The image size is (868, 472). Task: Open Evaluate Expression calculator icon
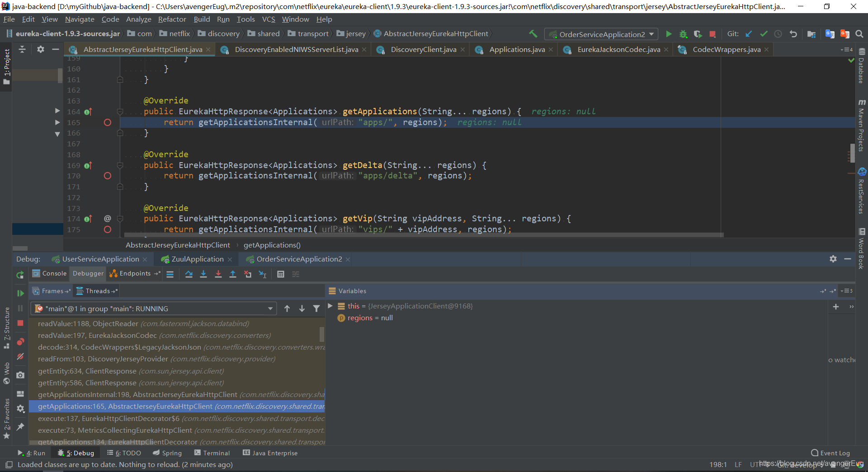coord(281,274)
